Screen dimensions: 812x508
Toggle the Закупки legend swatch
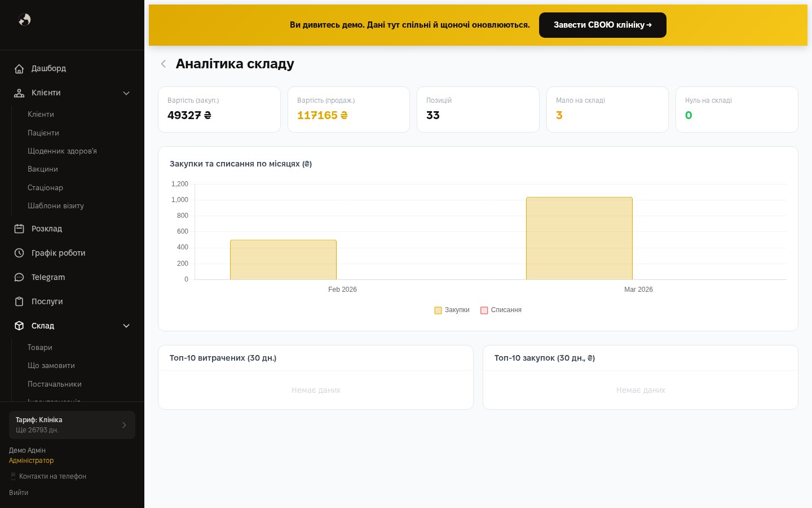coord(438,310)
